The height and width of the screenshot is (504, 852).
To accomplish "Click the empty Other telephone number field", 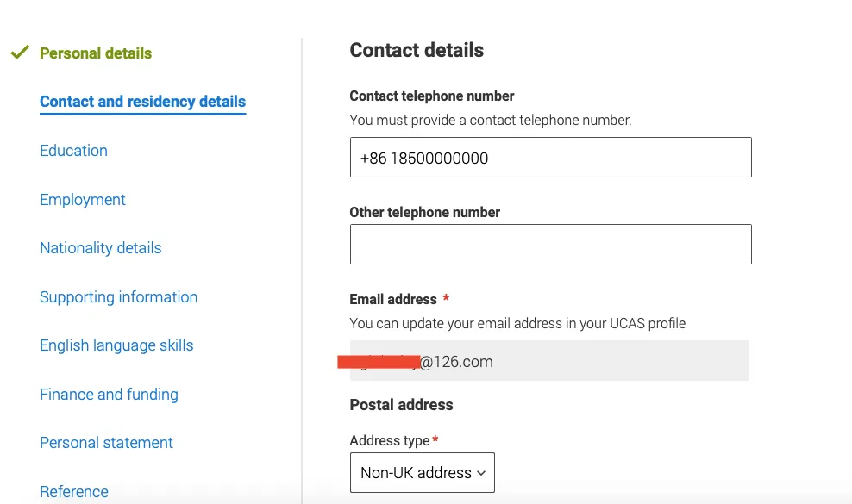I will (550, 245).
